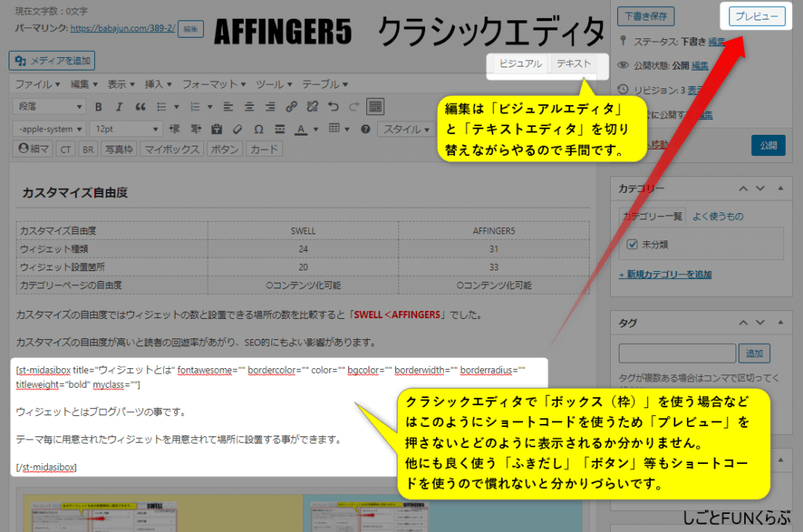Viewport: 803px width, 532px height.
Task: Open the 段落 paragraph format dropdown
Action: click(49, 107)
